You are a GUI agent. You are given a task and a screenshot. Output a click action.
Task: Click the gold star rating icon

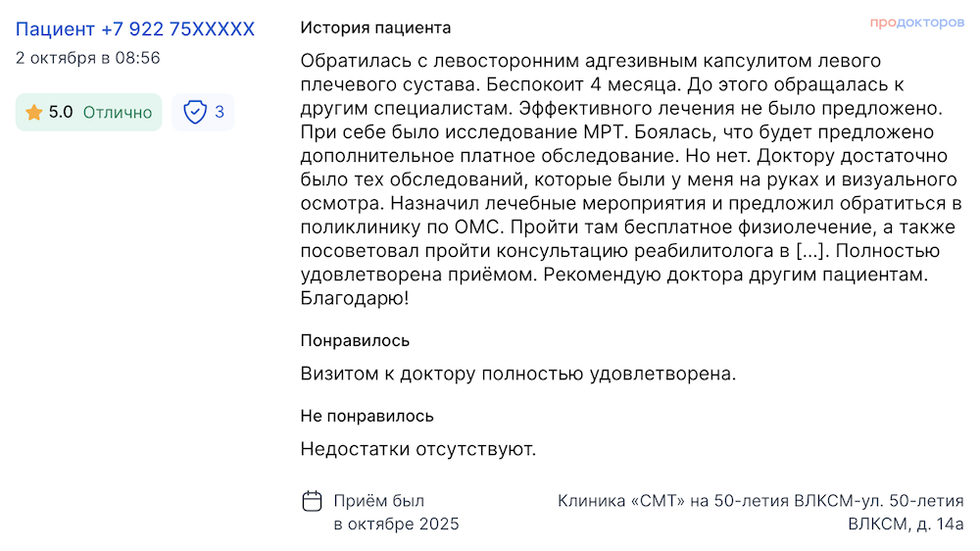34,113
